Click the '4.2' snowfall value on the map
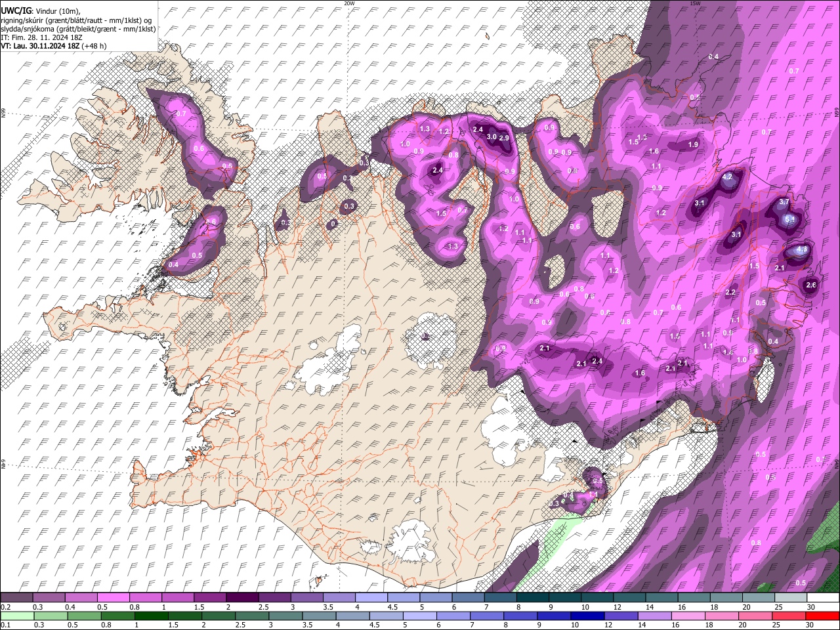The image size is (840, 630). [727, 177]
